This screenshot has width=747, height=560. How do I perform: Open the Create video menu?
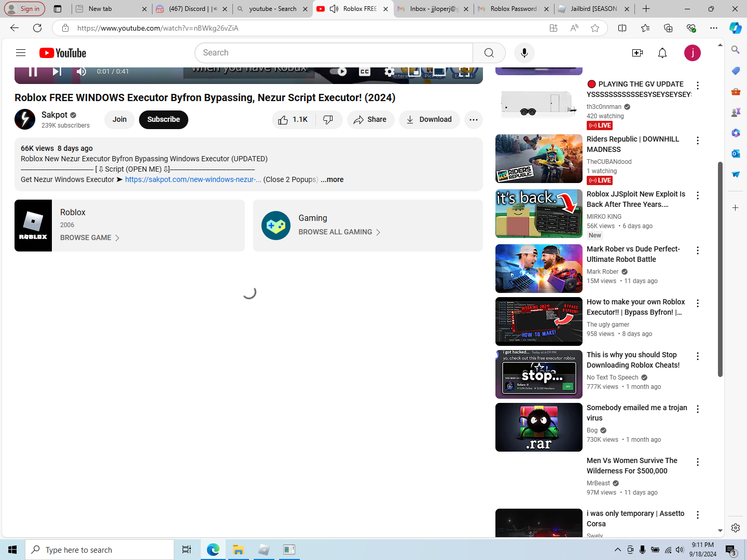coord(638,53)
